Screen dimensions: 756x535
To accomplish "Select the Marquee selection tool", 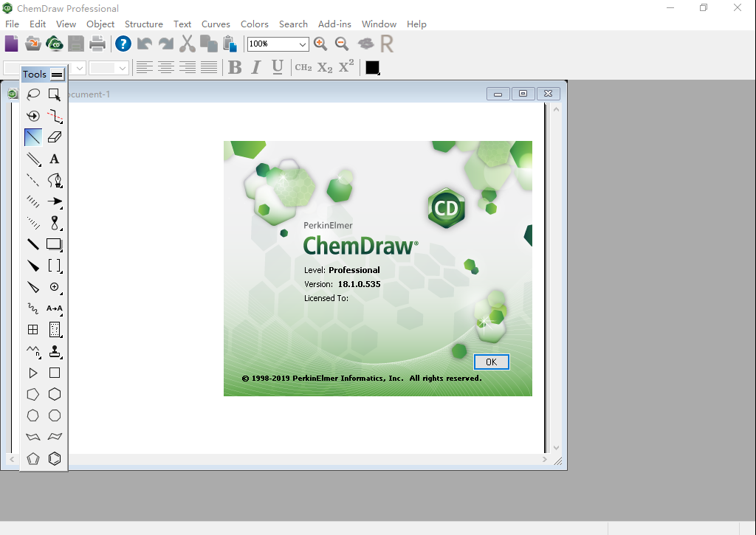I will (54, 94).
